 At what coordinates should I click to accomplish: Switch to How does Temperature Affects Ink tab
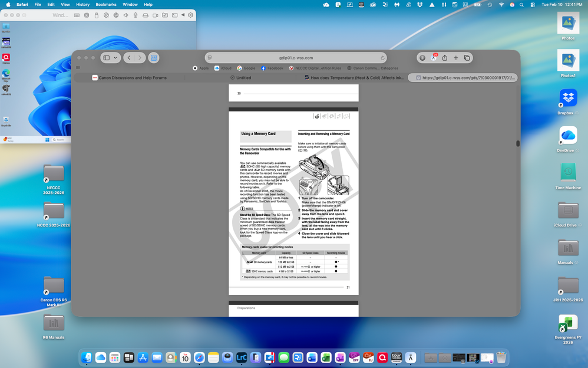coord(354,78)
